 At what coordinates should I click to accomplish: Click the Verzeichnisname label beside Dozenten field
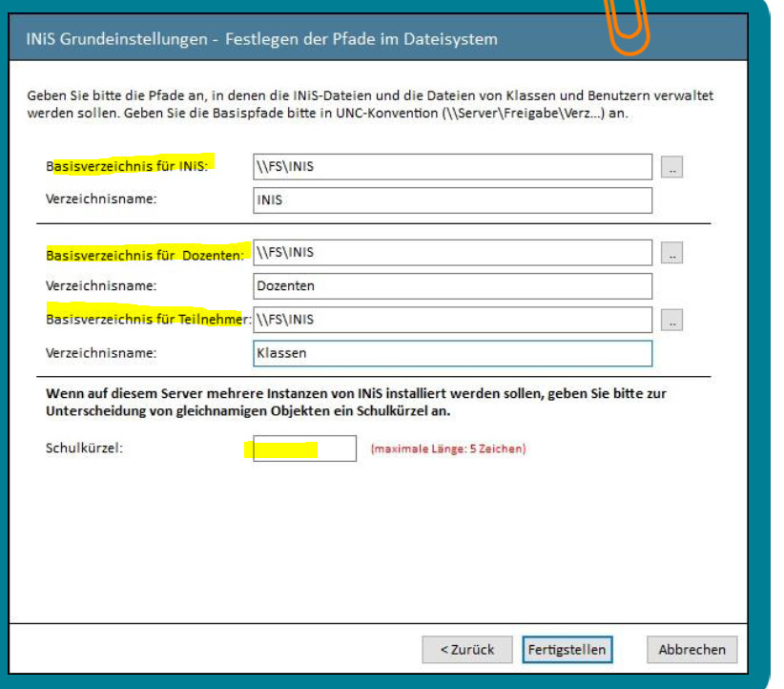coord(101,285)
